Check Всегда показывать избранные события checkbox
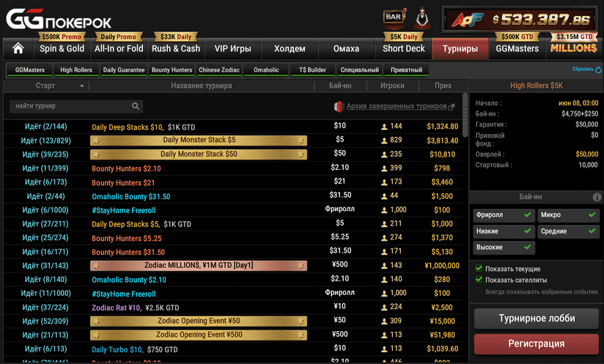This screenshot has height=364, width=604. 479,291
